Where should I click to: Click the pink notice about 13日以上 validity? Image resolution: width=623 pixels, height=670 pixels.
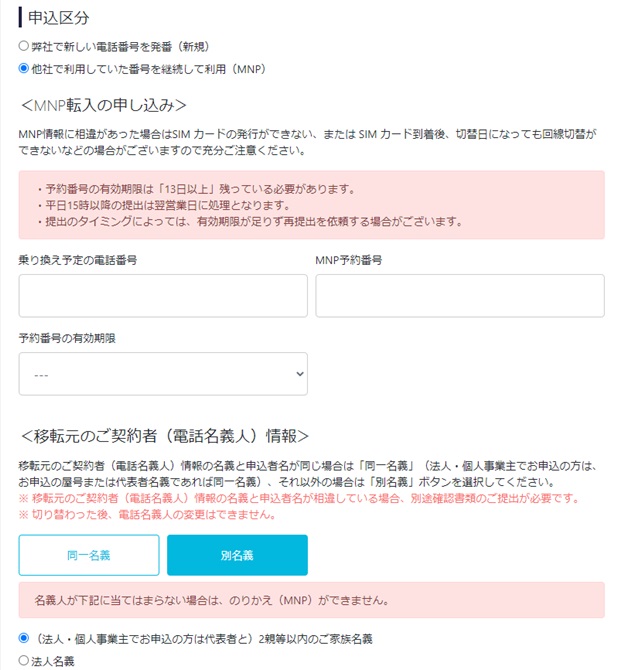click(x=312, y=205)
